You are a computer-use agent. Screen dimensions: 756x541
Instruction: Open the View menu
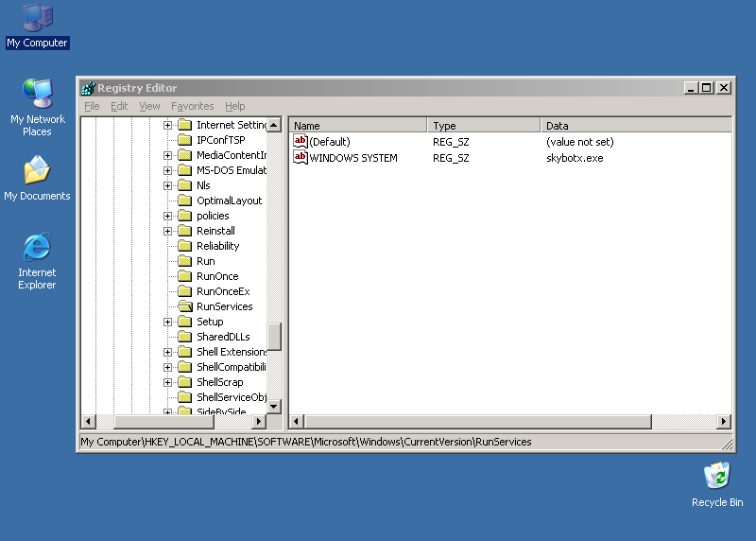149,106
